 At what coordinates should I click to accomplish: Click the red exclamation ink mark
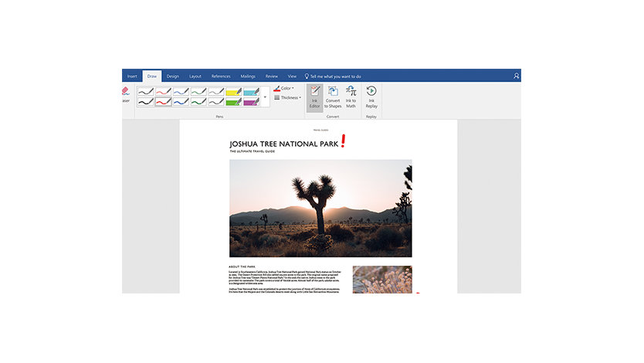click(x=344, y=141)
